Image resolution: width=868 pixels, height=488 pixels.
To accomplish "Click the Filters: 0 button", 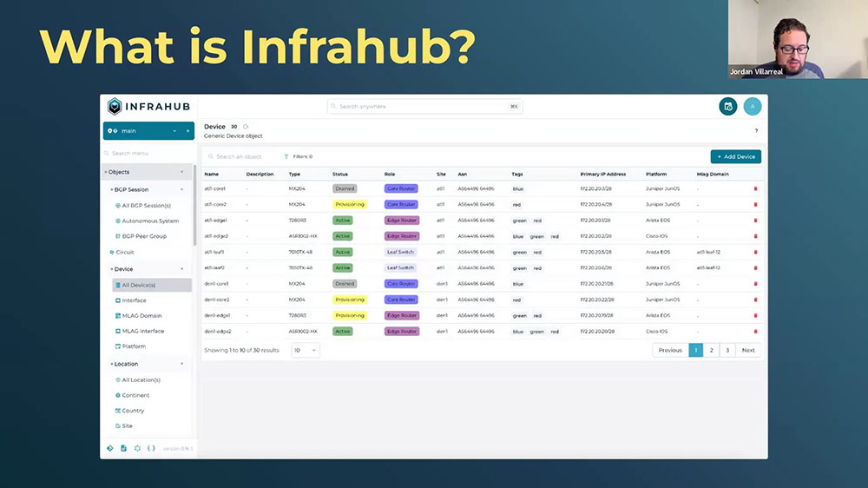I will 299,157.
